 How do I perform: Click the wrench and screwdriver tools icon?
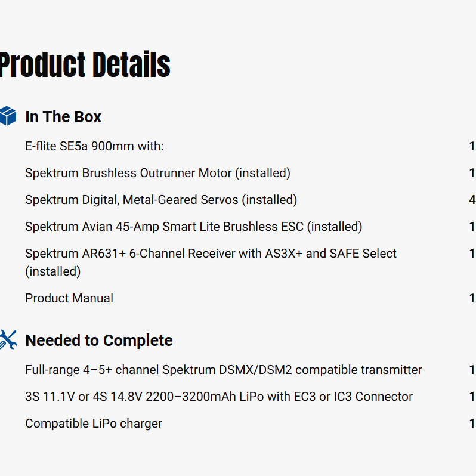click(x=8, y=339)
